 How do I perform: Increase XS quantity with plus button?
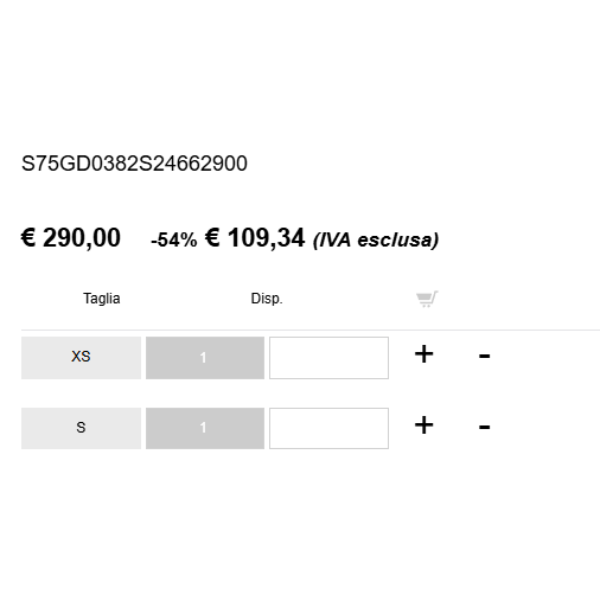pyautogui.click(x=424, y=354)
